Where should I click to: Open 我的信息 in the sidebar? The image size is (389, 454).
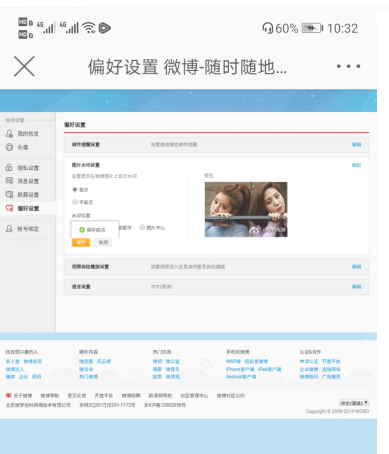(x=28, y=134)
